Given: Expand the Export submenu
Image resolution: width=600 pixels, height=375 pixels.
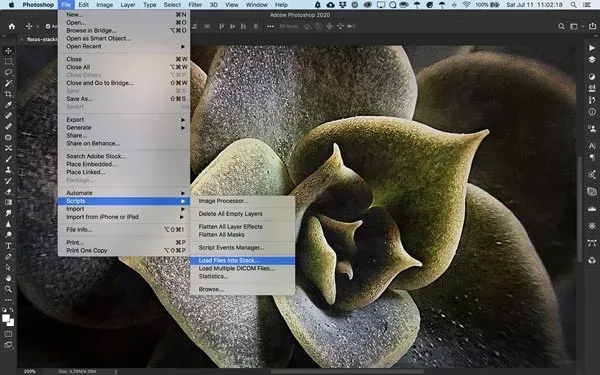Looking at the screenshot, I should (124, 119).
